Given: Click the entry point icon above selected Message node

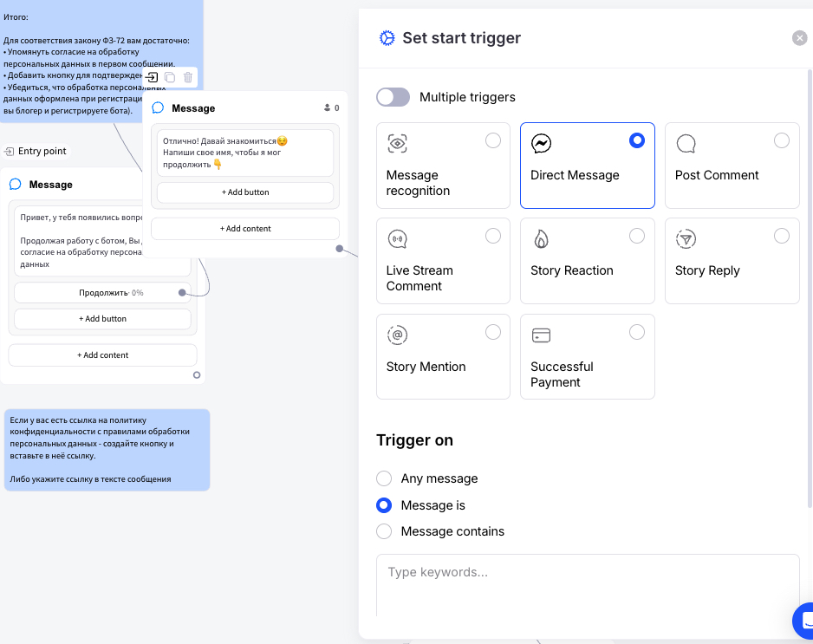Looking at the screenshot, I should tap(153, 78).
